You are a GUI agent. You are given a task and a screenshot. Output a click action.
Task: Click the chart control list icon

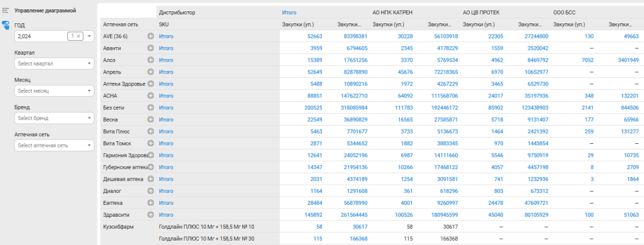click(x=6, y=11)
